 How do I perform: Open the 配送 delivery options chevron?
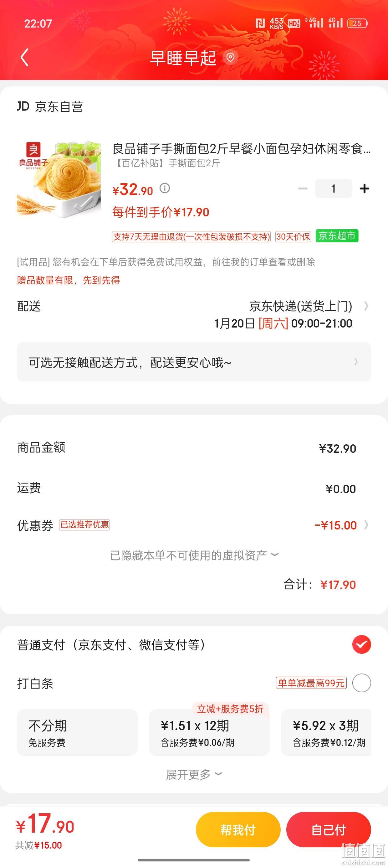pyautogui.click(x=366, y=306)
